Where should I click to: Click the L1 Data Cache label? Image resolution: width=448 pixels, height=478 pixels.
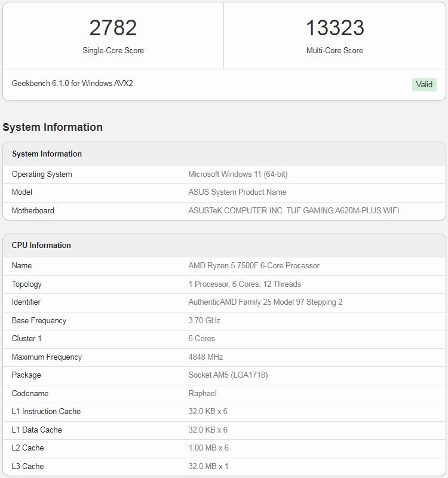(37, 430)
